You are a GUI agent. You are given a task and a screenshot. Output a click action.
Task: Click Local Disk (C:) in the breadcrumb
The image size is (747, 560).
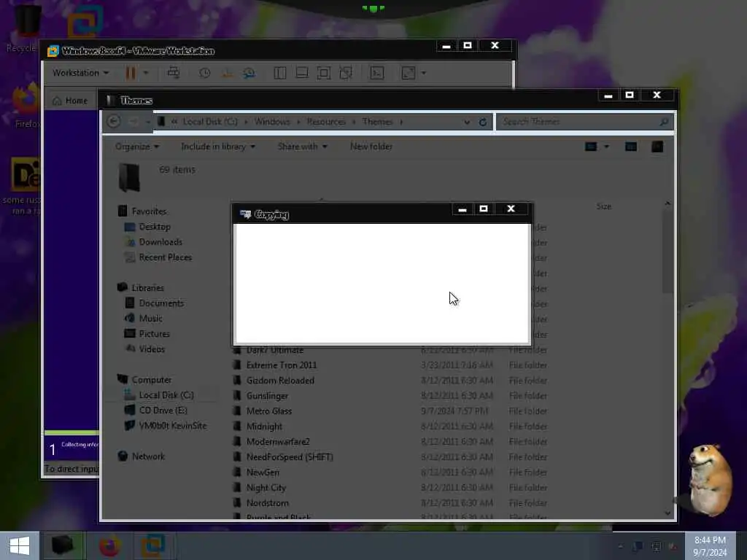(210, 122)
